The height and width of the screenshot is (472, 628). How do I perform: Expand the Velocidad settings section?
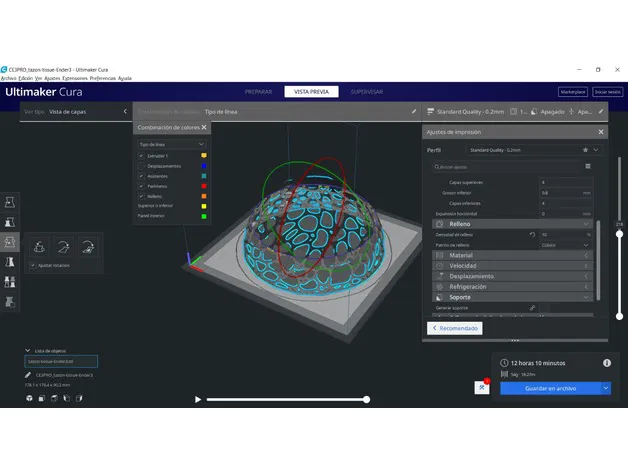[x=512, y=266]
